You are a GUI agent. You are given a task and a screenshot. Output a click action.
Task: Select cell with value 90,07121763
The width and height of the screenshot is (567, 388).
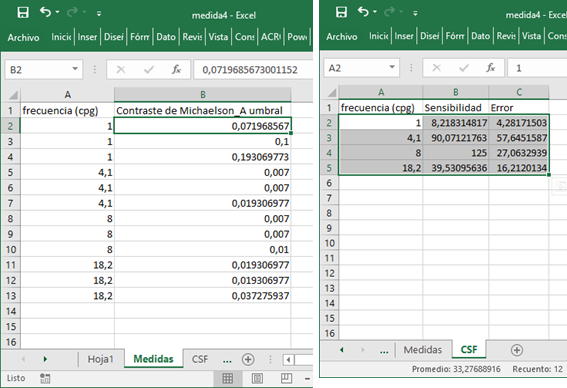456,138
